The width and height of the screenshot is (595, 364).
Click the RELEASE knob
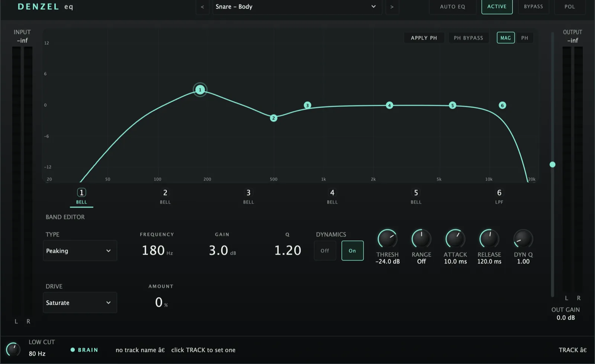tap(489, 239)
